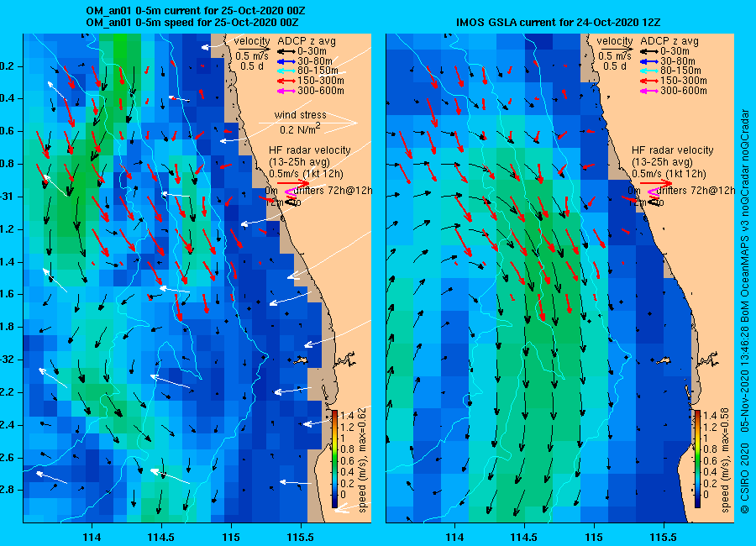Click longitude 114 under right map
Viewport: 756px width, 546px height.
[x=454, y=537]
